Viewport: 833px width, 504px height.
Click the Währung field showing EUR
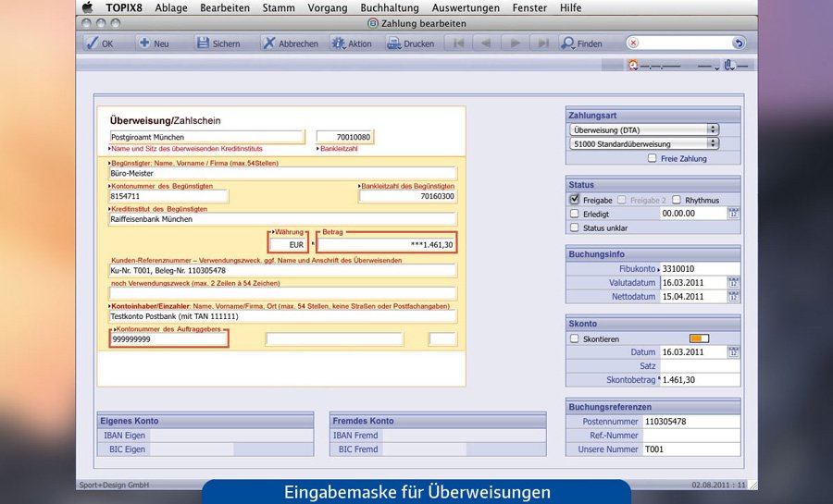288,244
